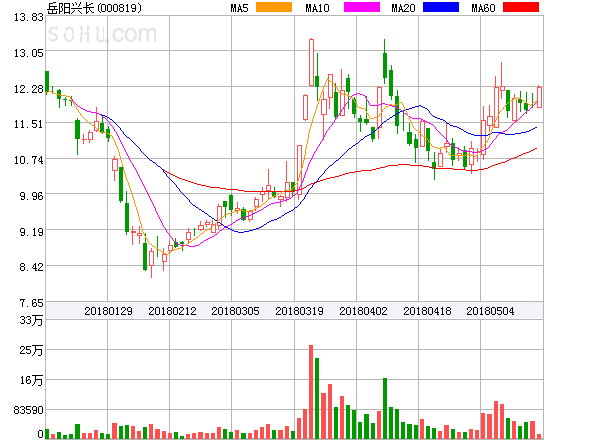Select the 20180319 date label
600x440 pixels.
click(x=299, y=311)
